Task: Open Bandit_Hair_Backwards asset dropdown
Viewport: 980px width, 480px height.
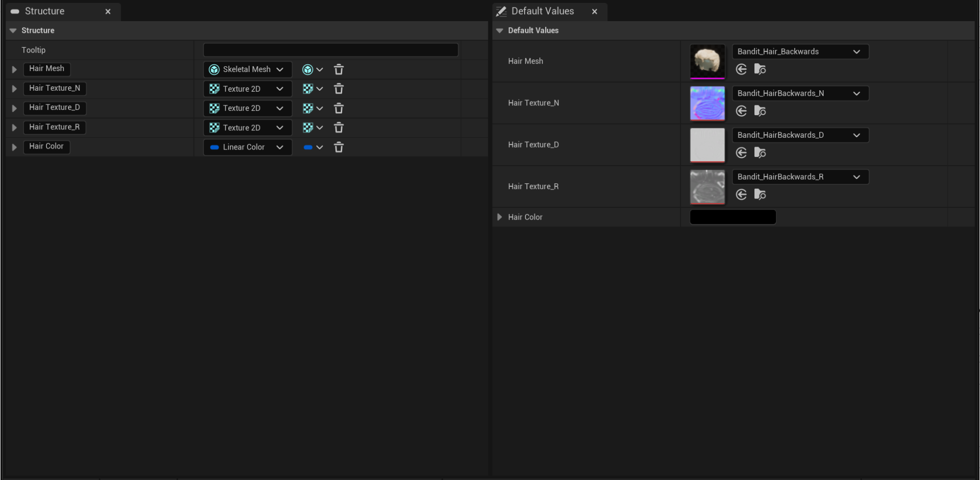Action: pyautogui.click(x=800, y=51)
